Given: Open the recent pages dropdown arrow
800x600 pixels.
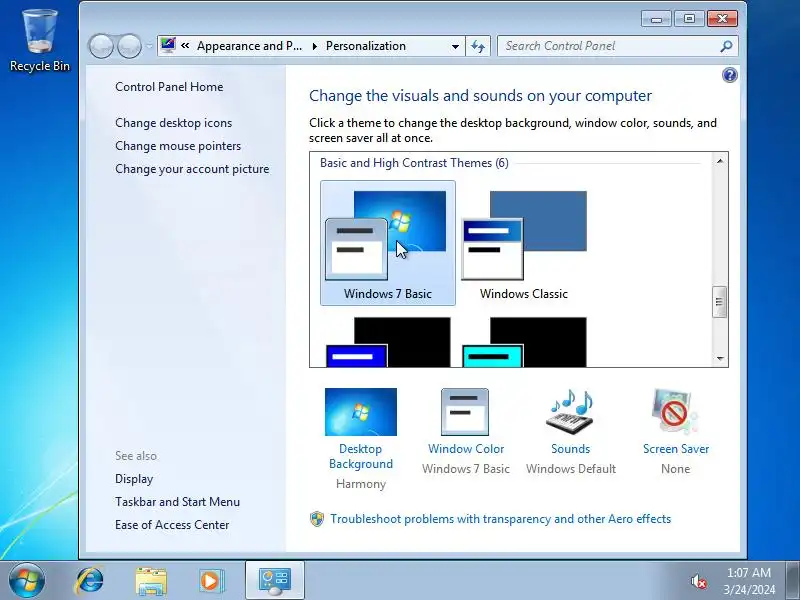Looking at the screenshot, I should tap(149, 46).
